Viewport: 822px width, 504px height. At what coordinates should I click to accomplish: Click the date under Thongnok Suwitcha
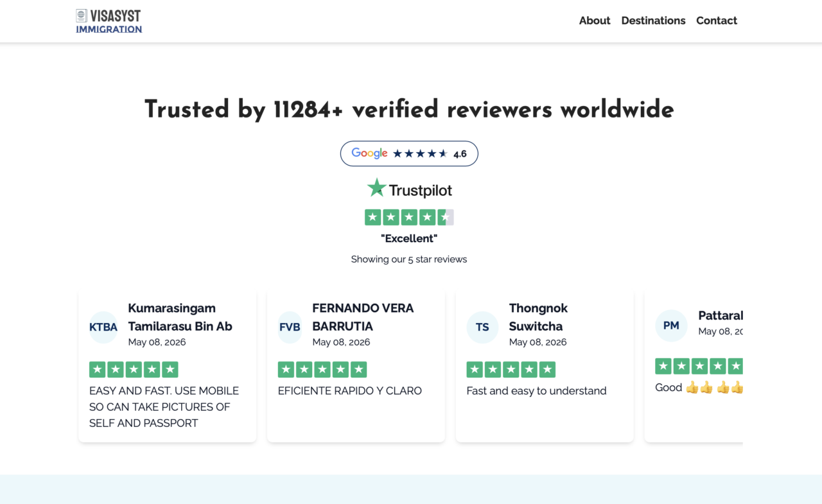[538, 342]
